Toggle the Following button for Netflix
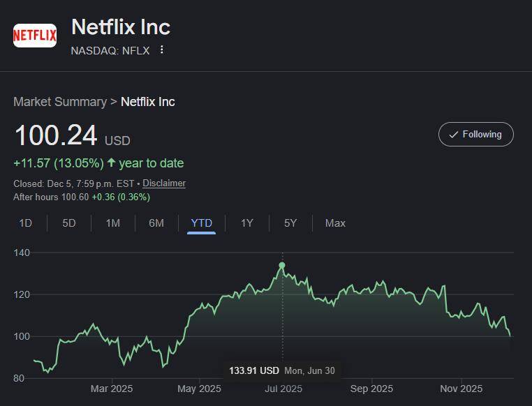 coord(475,135)
